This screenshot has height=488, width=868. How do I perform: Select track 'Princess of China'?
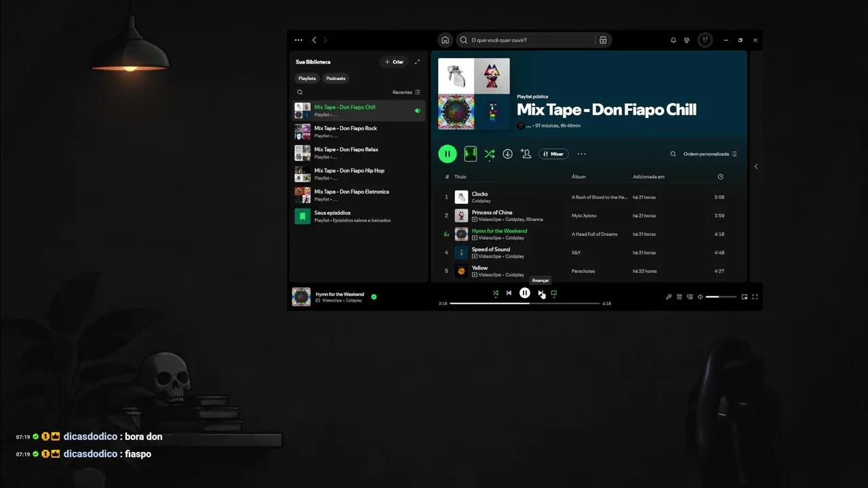589,216
